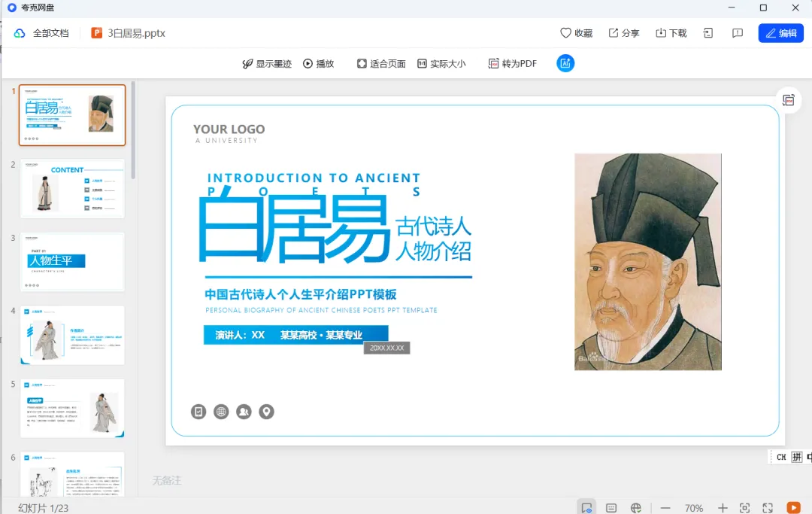The width and height of the screenshot is (812, 514).
Task: Click the 中国古代诗人个人生平介绍PPT模板 subtitle
Action: click(x=300, y=294)
